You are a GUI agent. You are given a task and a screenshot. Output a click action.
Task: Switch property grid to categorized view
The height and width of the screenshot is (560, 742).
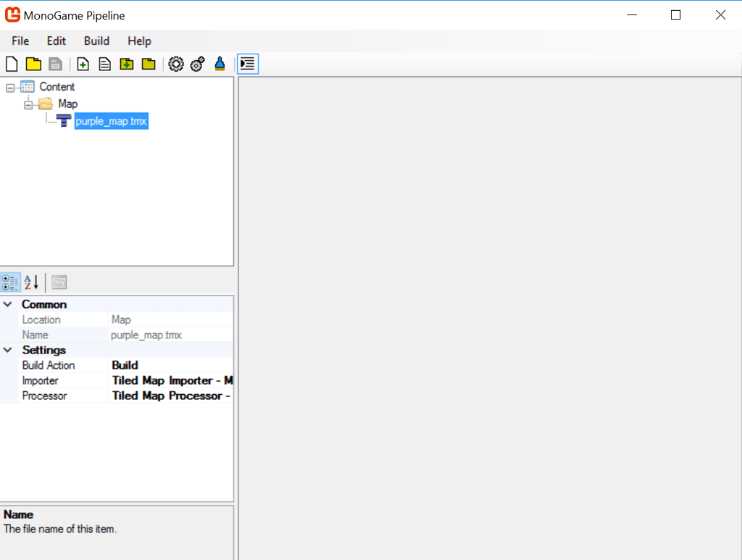[x=11, y=283]
